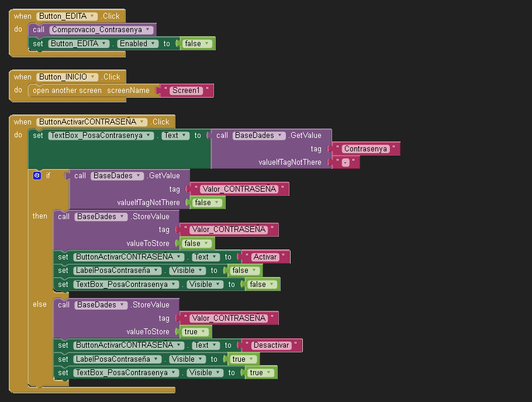Viewport: 532px width, 402px height.
Task: Click the Activar text string
Action: click(265, 257)
